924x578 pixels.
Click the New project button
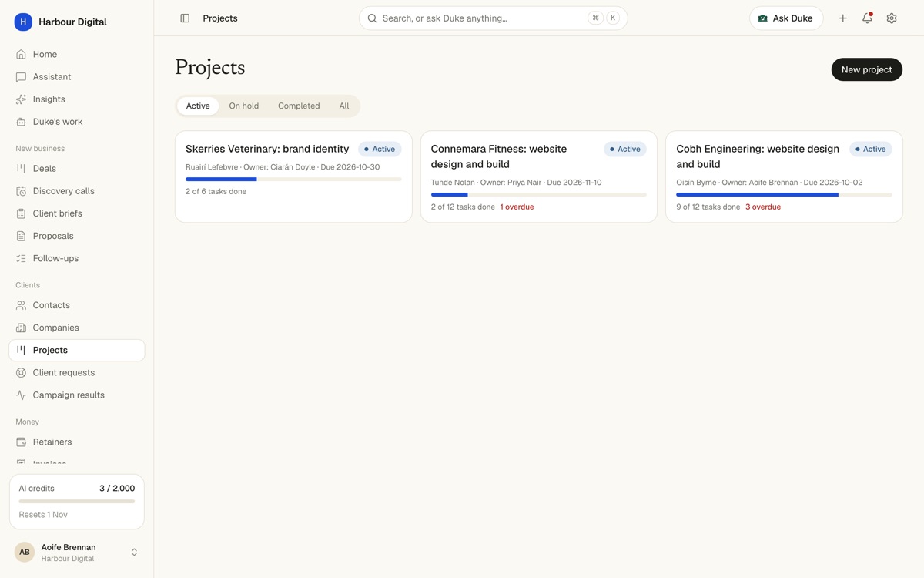867,69
